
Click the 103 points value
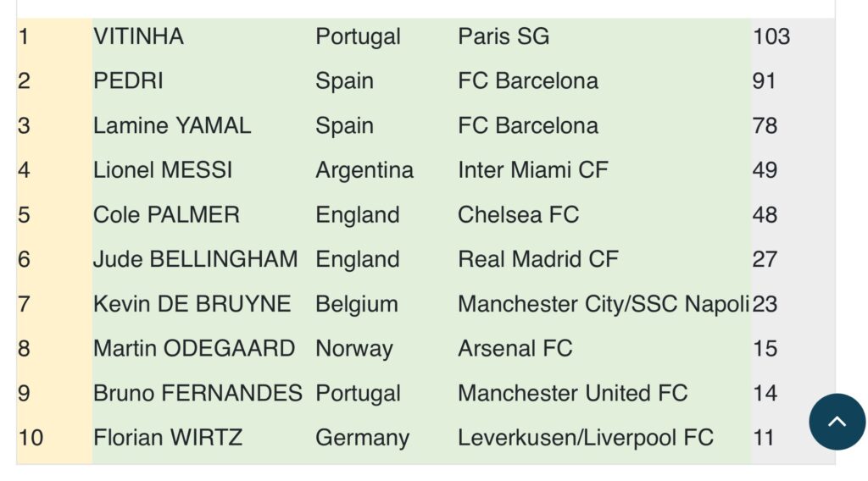pyautogui.click(x=771, y=37)
